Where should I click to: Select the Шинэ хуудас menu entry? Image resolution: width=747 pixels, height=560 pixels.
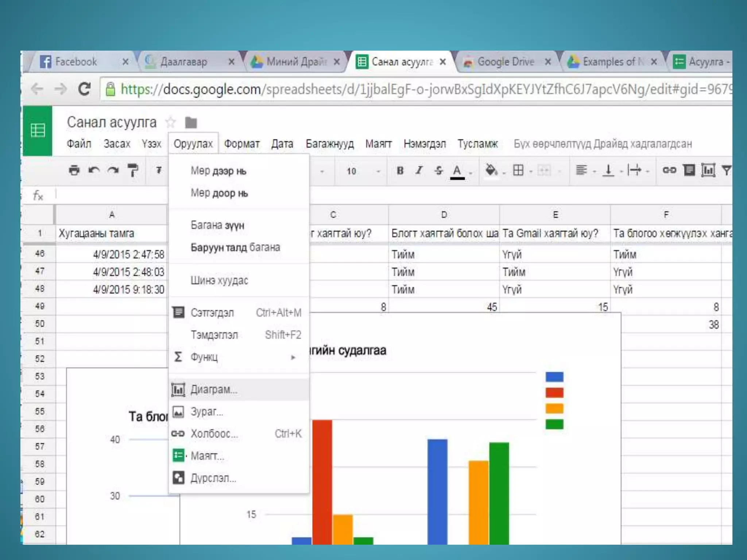pyautogui.click(x=219, y=280)
